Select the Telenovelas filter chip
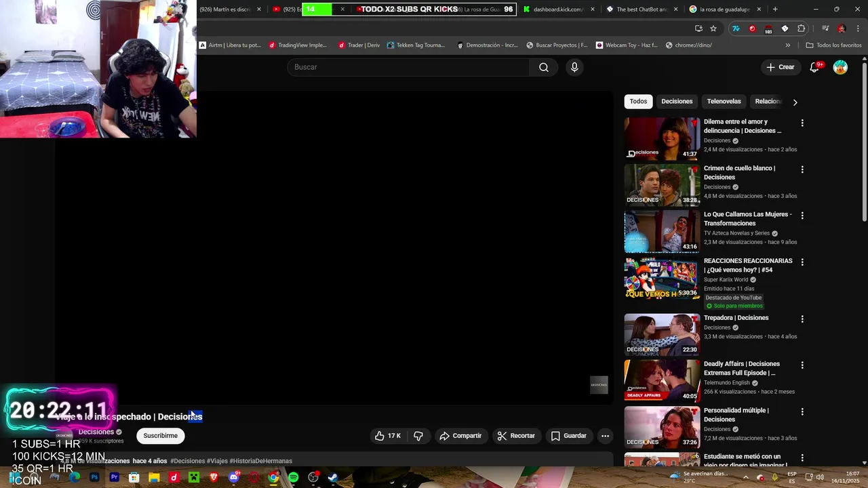This screenshot has width=868, height=488. tap(724, 102)
